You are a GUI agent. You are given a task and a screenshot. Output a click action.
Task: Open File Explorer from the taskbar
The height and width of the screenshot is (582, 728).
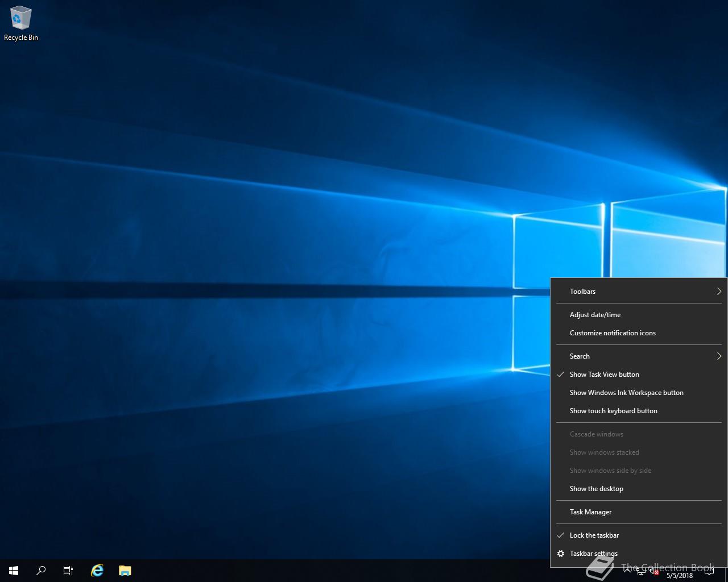(x=125, y=571)
